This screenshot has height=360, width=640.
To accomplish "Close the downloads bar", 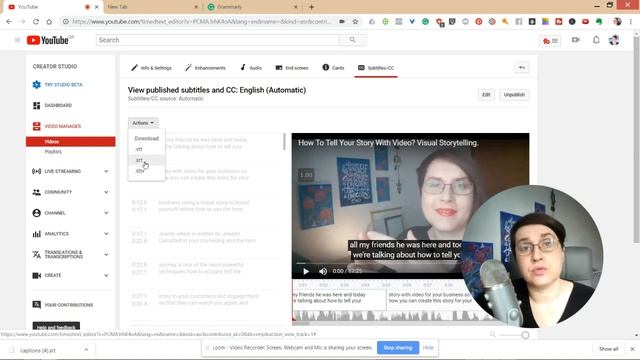I will [632, 349].
